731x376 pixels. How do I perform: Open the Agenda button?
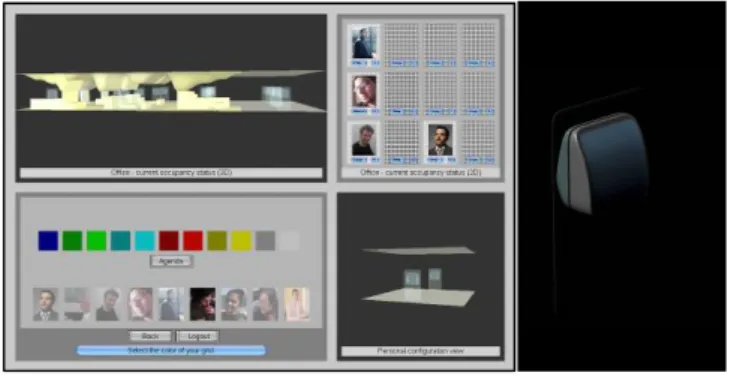pyautogui.click(x=171, y=261)
